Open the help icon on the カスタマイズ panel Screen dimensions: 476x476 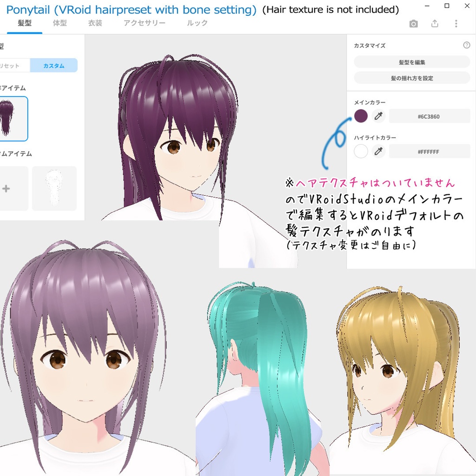tap(468, 45)
